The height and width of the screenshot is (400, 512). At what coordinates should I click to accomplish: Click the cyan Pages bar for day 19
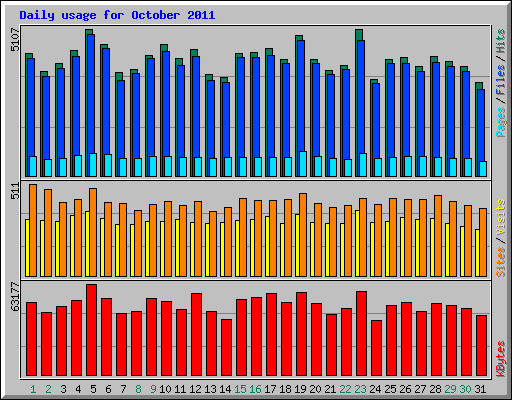(303, 164)
